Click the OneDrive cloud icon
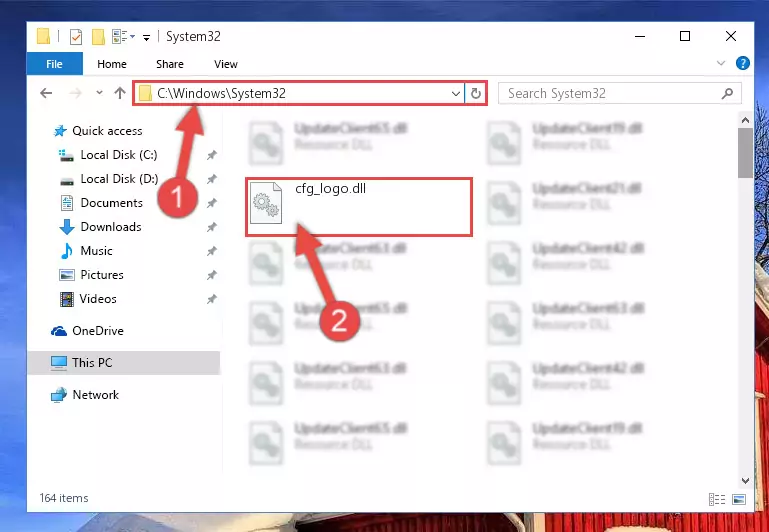This screenshot has width=769, height=532. point(59,331)
